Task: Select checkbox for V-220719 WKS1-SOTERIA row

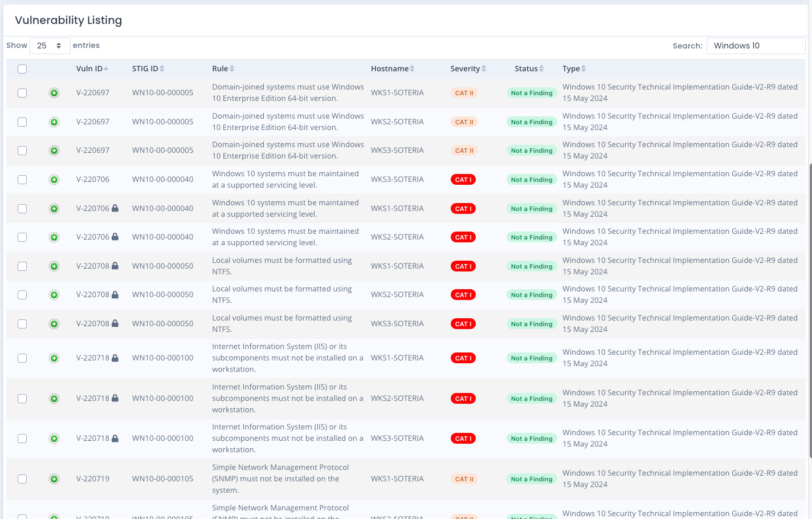Action: coord(22,479)
